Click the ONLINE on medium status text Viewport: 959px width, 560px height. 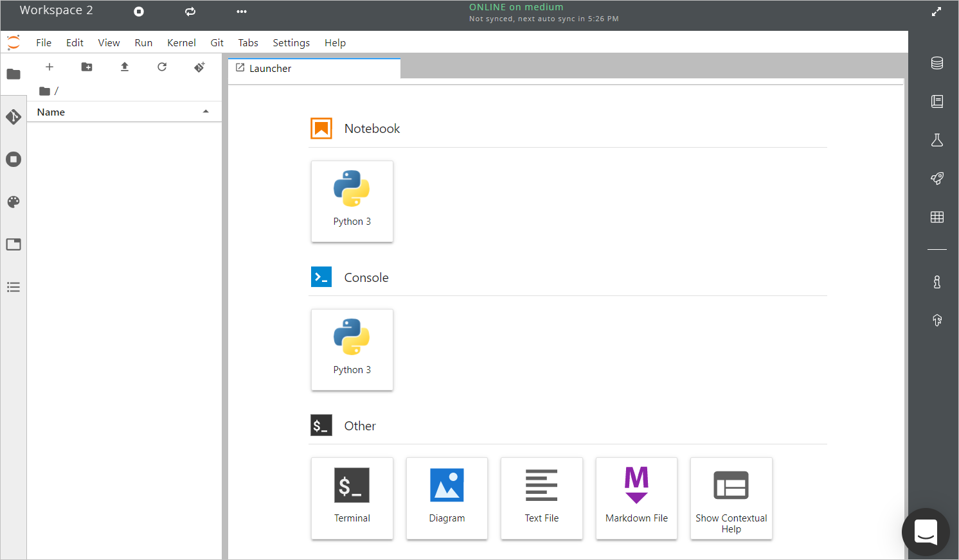click(516, 7)
